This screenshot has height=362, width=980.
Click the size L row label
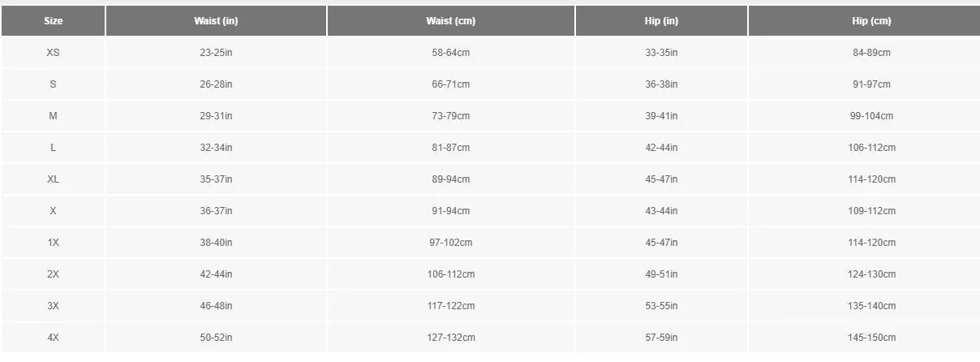pyautogui.click(x=53, y=148)
